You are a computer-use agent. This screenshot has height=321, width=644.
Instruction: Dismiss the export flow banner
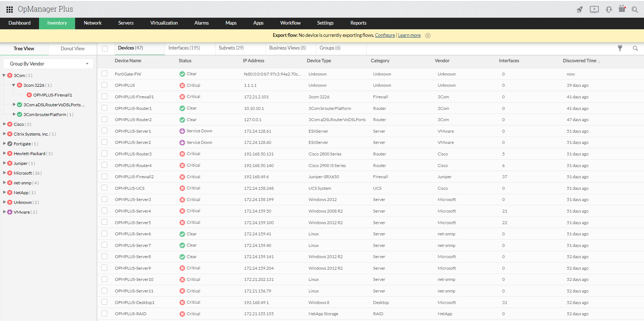(x=428, y=35)
